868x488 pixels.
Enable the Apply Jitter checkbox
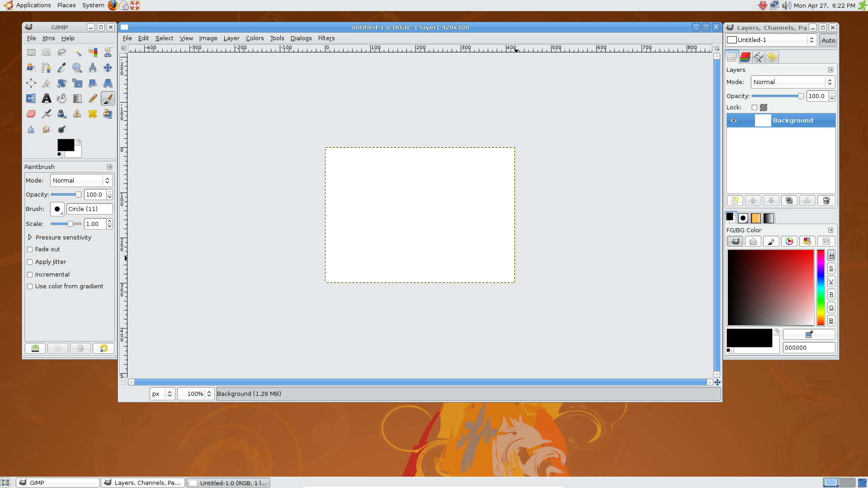[x=30, y=262]
